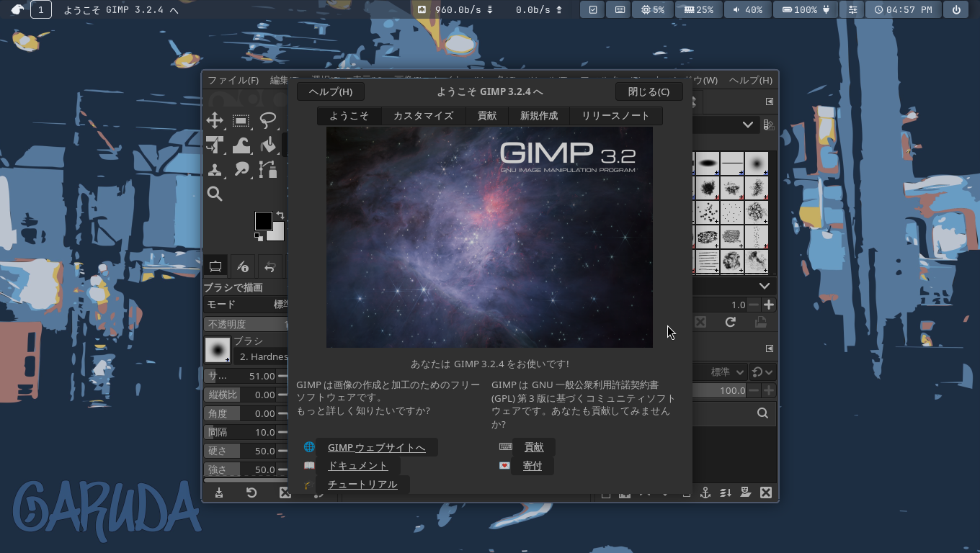Restore tool preset icon below tool options
Screen dimensions: 980x553
(x=251, y=493)
